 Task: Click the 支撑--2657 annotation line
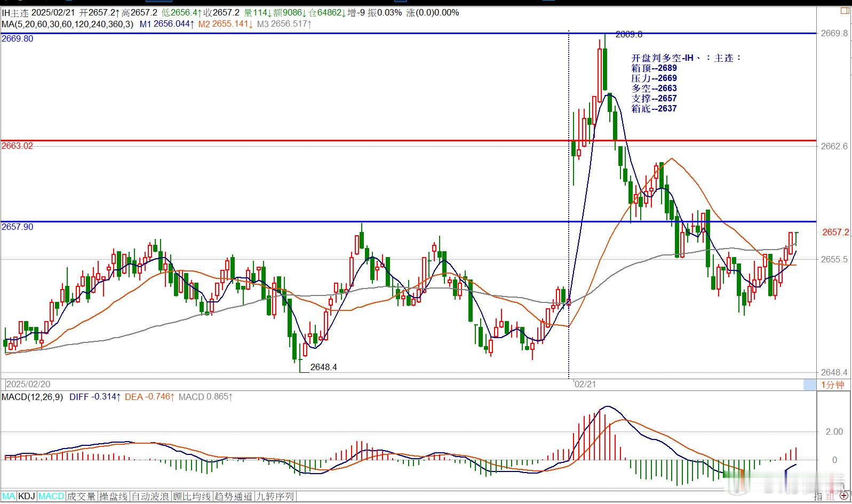(654, 98)
